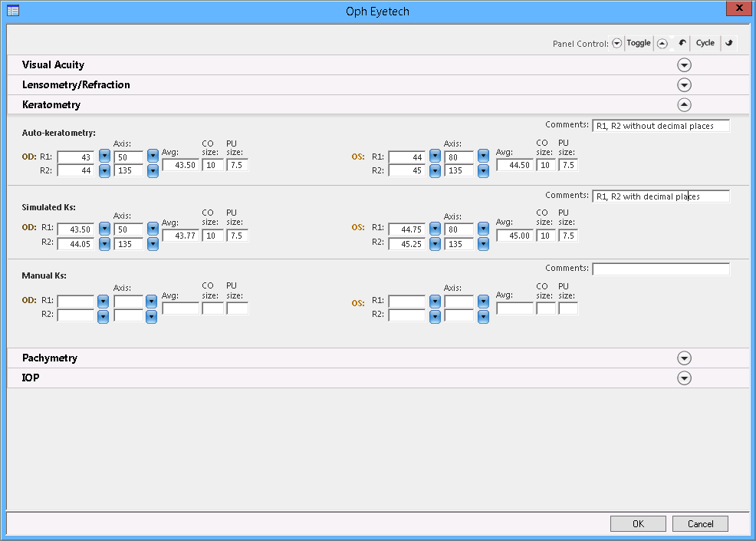The height and width of the screenshot is (541, 756).
Task: Click the OK button
Action: click(638, 523)
